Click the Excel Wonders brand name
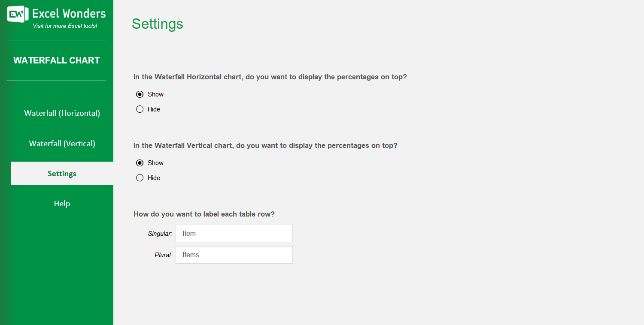644x325 pixels. click(x=69, y=14)
